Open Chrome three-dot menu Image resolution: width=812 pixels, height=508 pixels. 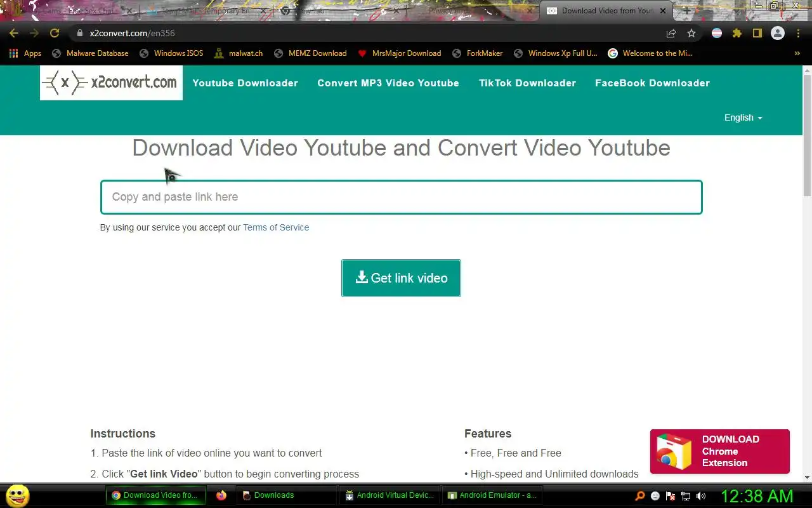click(799, 33)
